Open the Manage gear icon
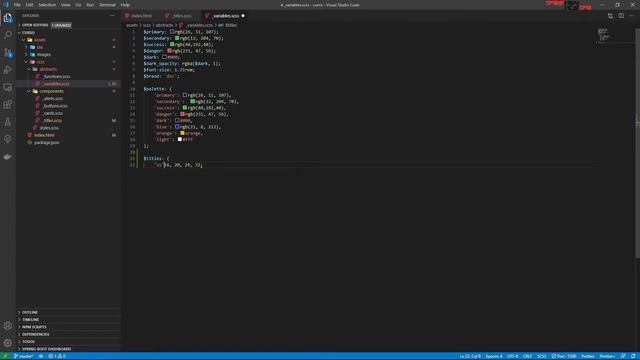The width and height of the screenshot is (640, 360). pos(8,343)
